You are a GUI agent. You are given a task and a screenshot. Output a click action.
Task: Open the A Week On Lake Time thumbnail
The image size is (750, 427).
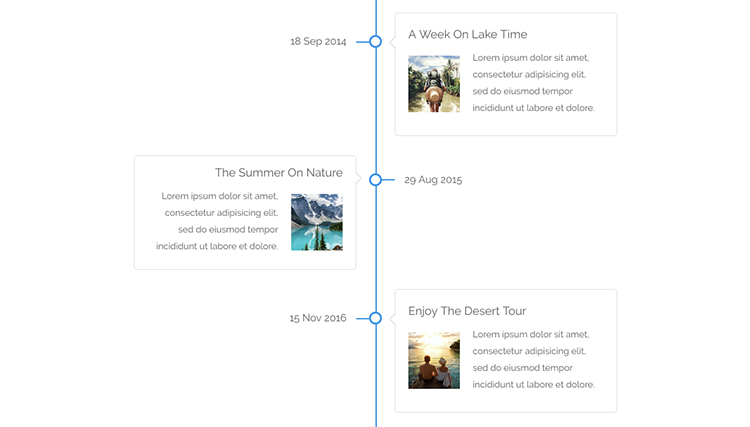[x=434, y=84]
